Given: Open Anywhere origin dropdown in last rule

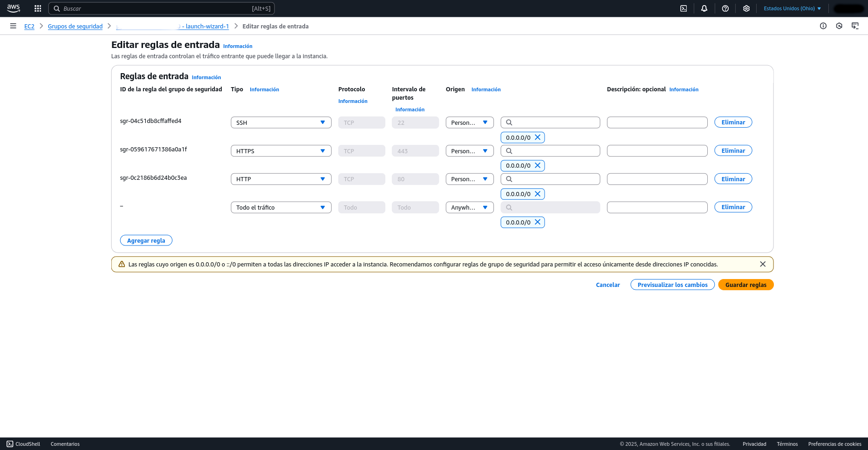Looking at the screenshot, I should (470, 207).
